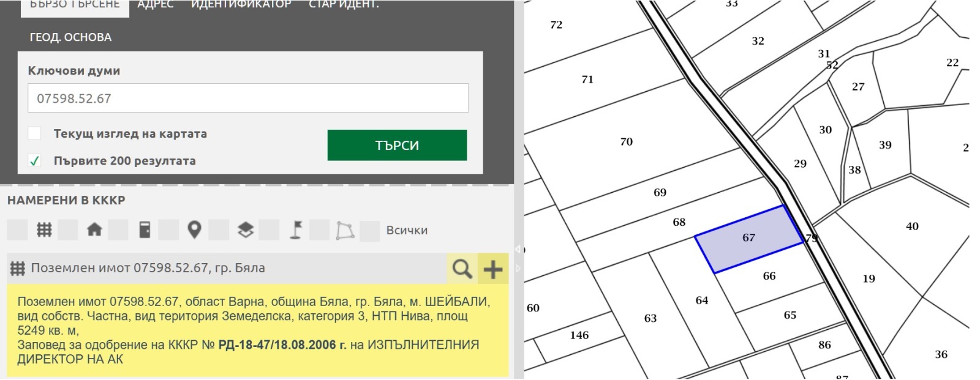Tick the checkbox before the house icon
Screen dimensions: 980x380
click(67, 230)
